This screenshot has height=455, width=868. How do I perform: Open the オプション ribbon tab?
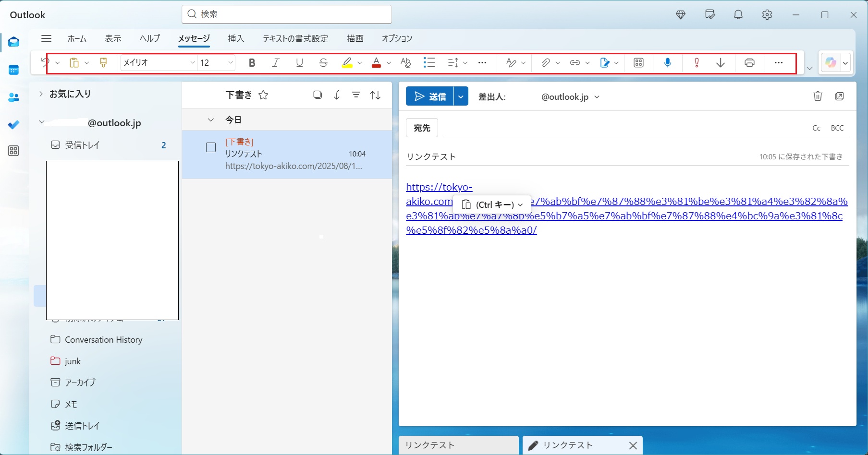397,38
